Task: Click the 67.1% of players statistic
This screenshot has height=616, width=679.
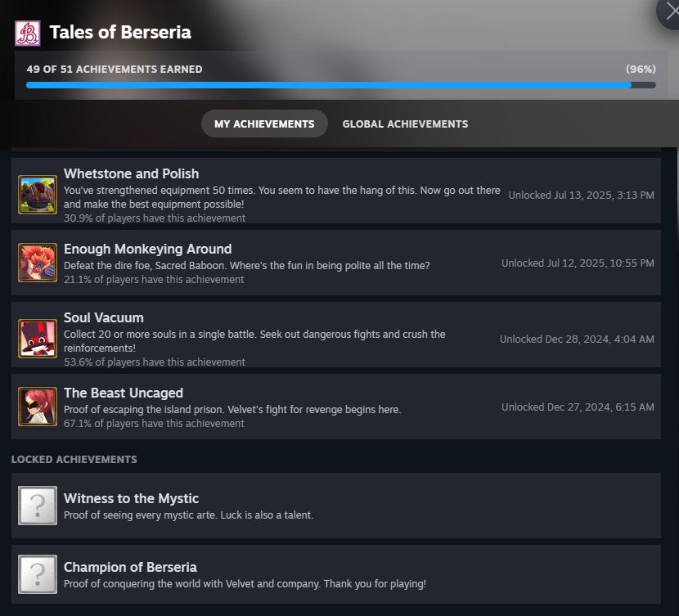Action: coord(154,424)
